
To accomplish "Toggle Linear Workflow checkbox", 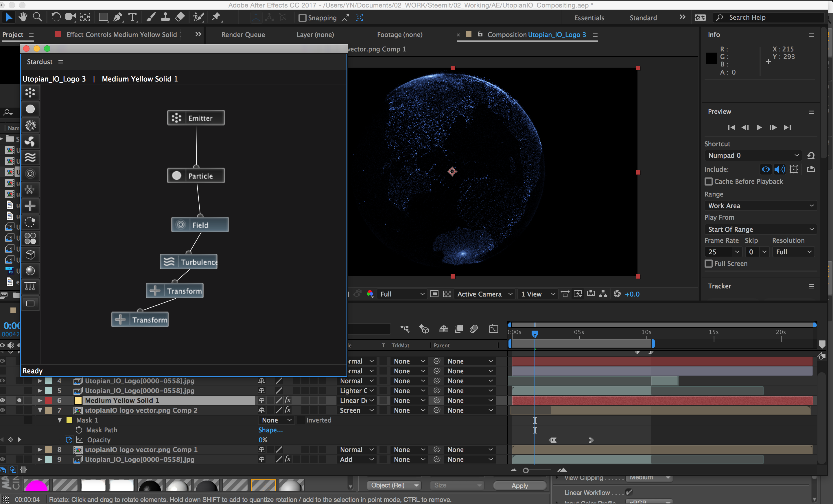I will 629,492.
